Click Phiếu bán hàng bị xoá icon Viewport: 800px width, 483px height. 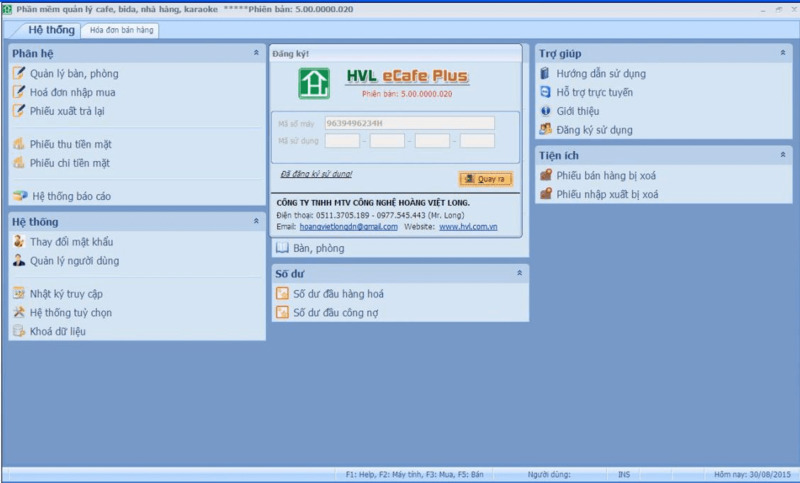tap(546, 175)
